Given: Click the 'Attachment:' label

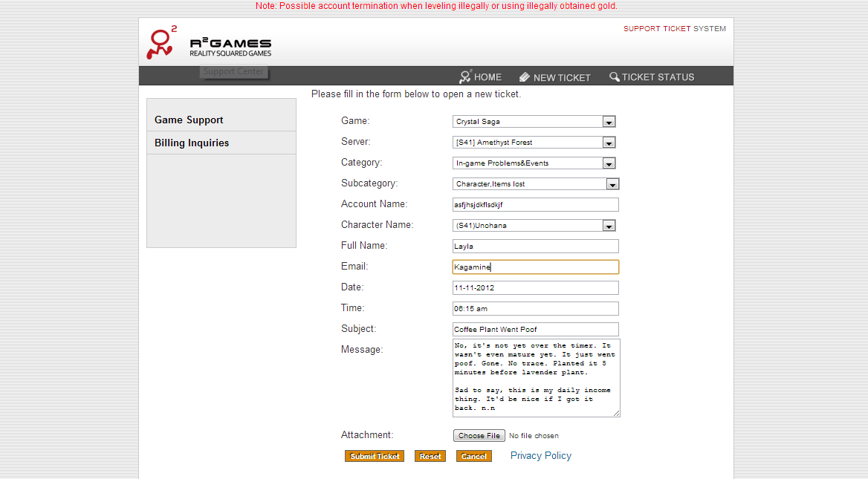Looking at the screenshot, I should [368, 434].
